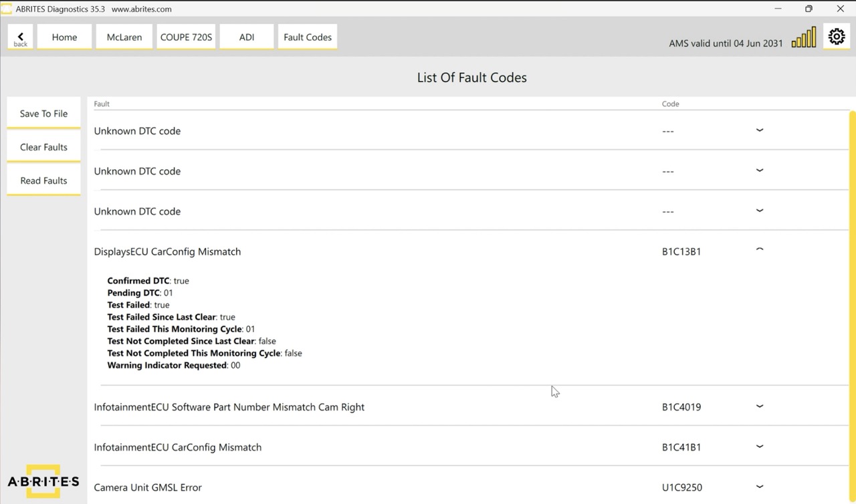Go back using the back arrow button
Viewport: 856px width, 504px height.
pyautogui.click(x=20, y=37)
